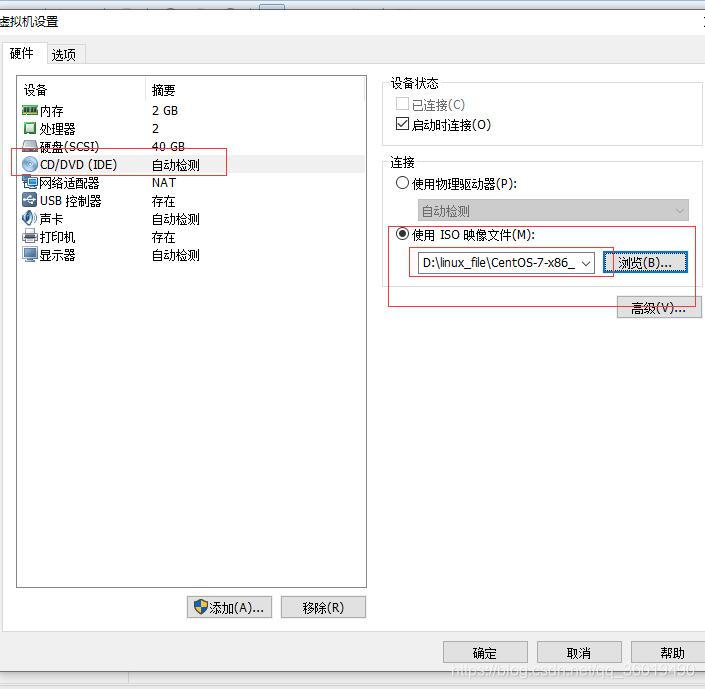Click the 40 GB disk summary value
Image resolution: width=705 pixels, height=689 pixels.
(x=168, y=146)
